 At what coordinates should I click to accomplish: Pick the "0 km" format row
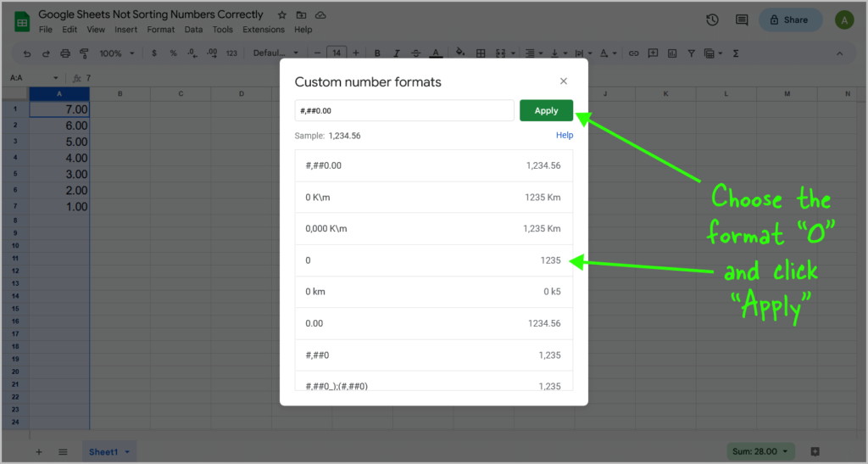pyautogui.click(x=433, y=292)
